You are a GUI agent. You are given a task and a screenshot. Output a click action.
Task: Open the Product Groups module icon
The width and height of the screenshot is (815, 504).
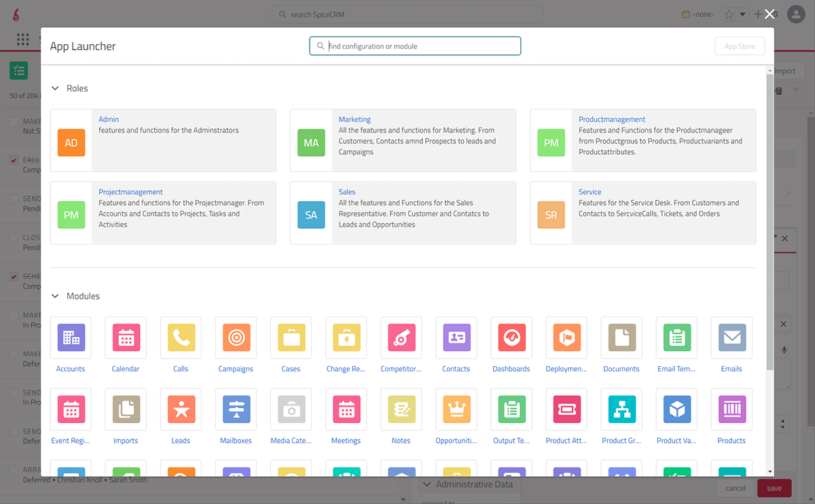tap(621, 409)
